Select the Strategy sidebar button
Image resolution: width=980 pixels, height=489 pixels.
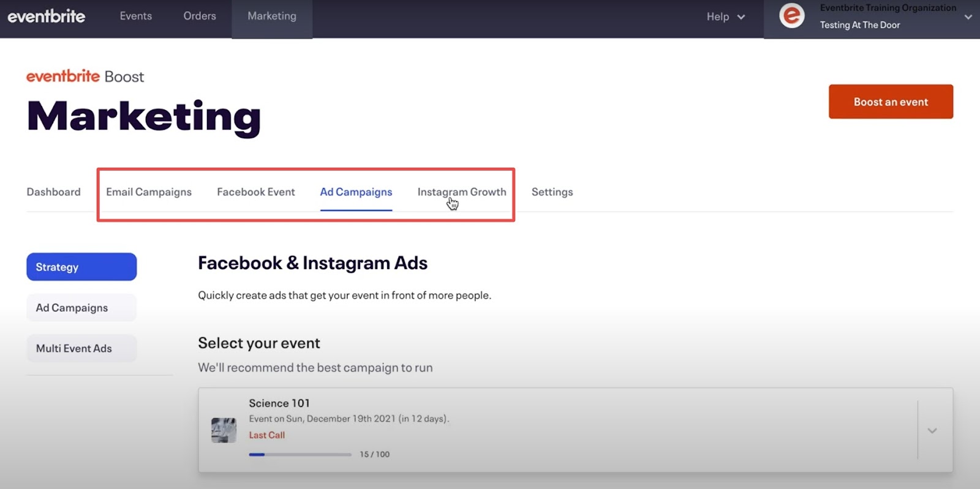click(81, 267)
